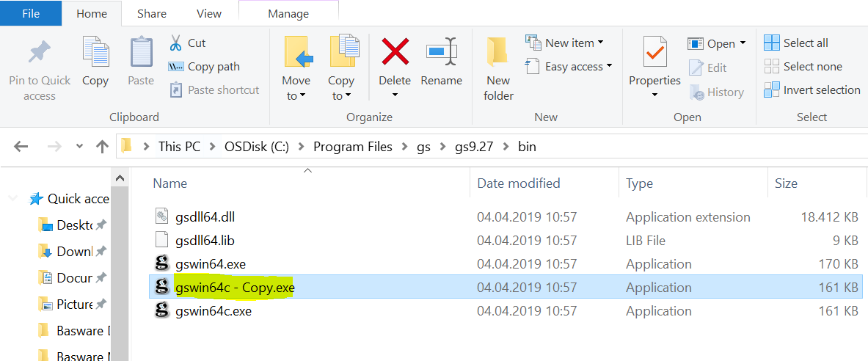Click the Rename icon
This screenshot has width=868, height=361.
tap(441, 53)
